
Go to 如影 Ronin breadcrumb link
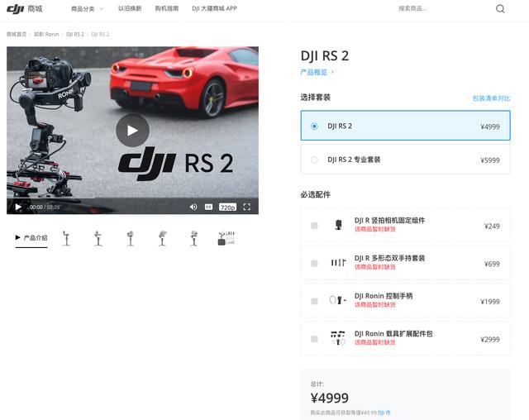[x=46, y=34]
